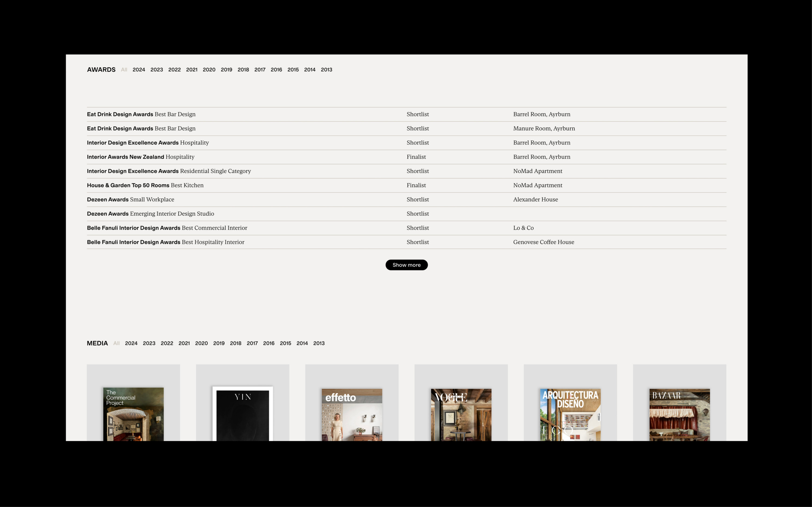Filter awards by year 2024
The height and width of the screenshot is (507, 812).
coord(139,70)
